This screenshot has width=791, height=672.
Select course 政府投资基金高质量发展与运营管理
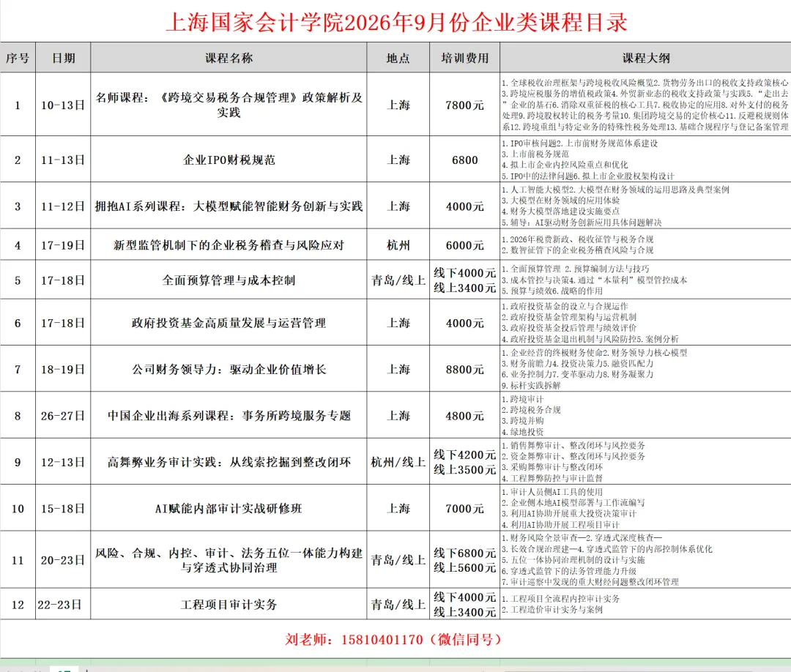(229, 323)
